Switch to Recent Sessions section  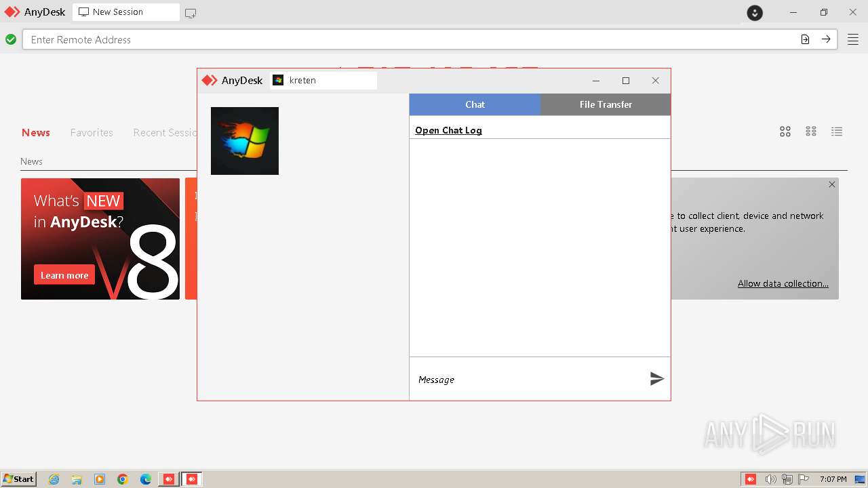[165, 133]
